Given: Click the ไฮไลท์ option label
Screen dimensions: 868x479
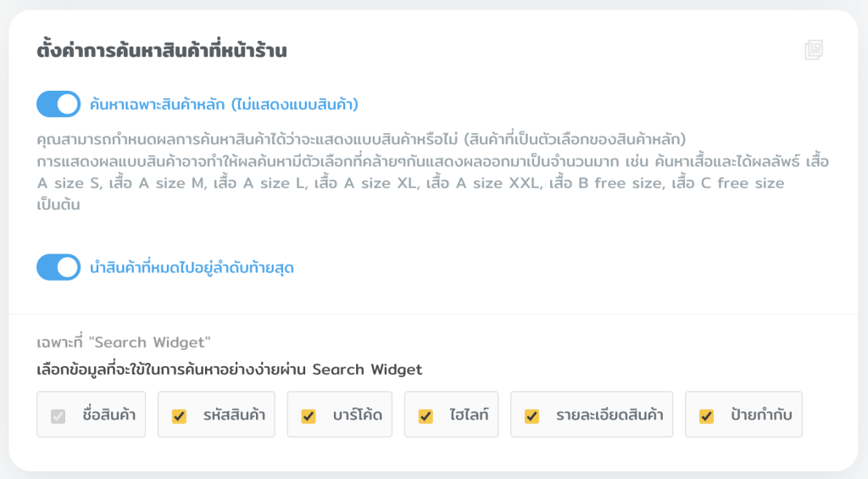Looking at the screenshot, I should [469, 415].
